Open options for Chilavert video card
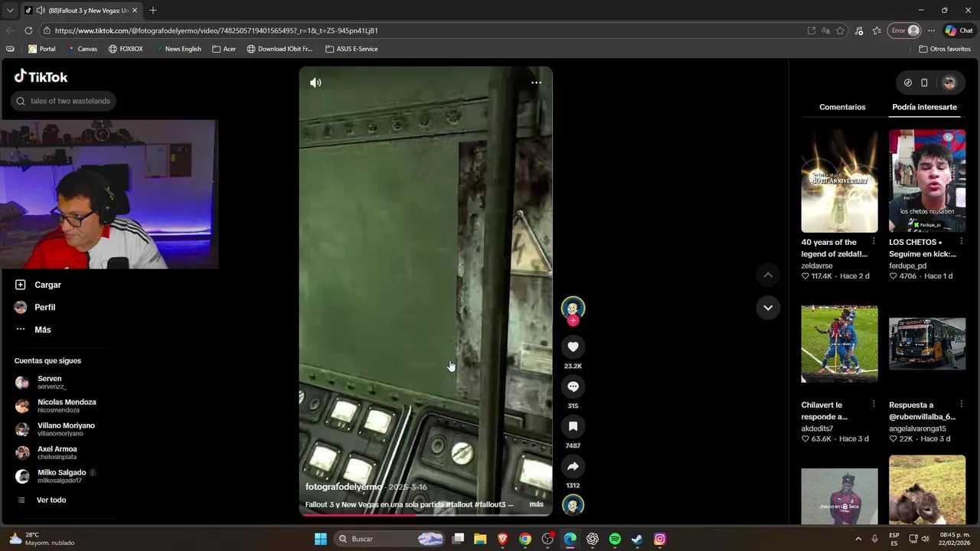The width and height of the screenshot is (980, 551). coord(874,404)
